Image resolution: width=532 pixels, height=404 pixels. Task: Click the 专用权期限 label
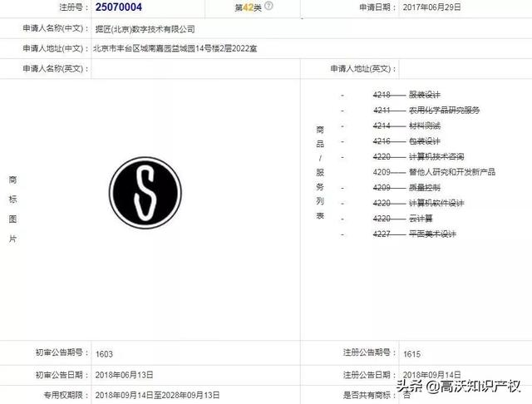click(x=66, y=395)
